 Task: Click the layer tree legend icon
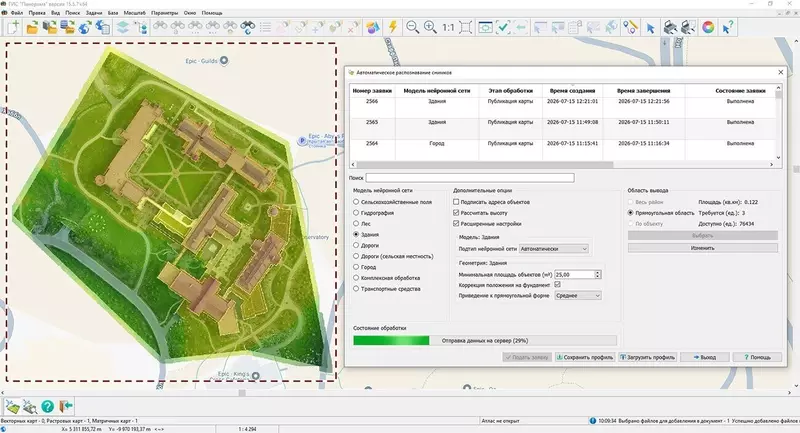[x=142, y=28]
